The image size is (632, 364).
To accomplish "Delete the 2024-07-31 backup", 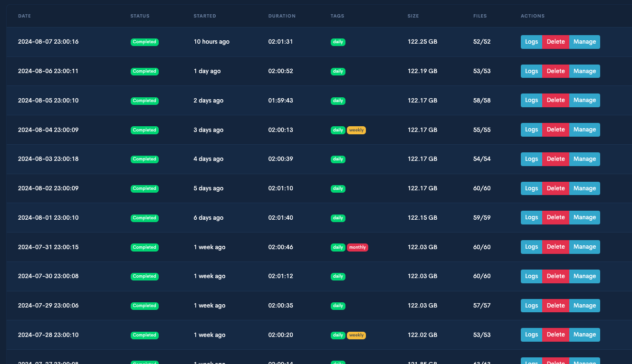I will point(555,247).
